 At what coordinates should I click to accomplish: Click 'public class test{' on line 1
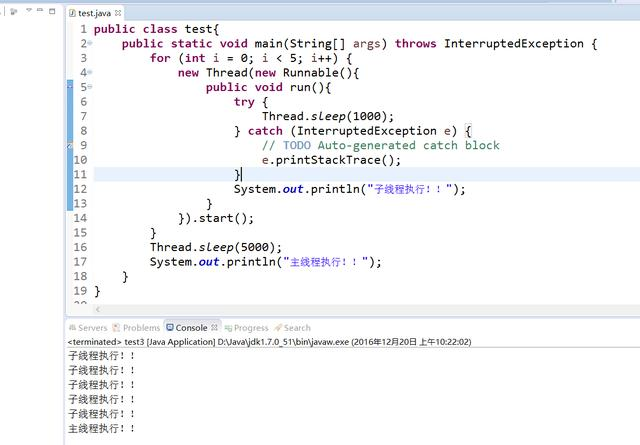(156, 29)
